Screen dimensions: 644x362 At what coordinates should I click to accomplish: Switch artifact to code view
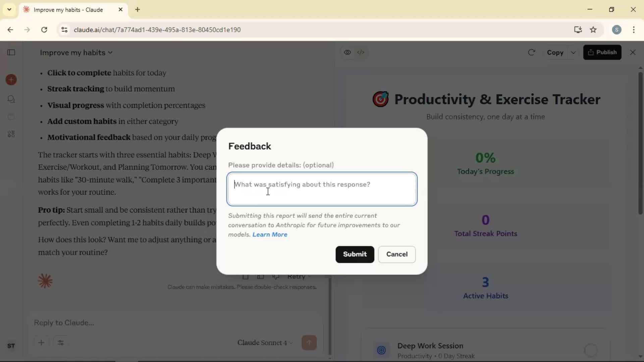361,52
